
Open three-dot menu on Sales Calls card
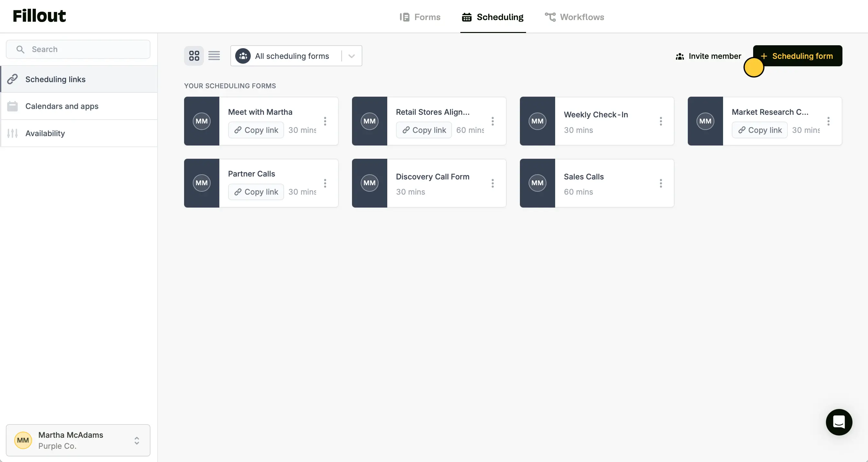point(661,183)
